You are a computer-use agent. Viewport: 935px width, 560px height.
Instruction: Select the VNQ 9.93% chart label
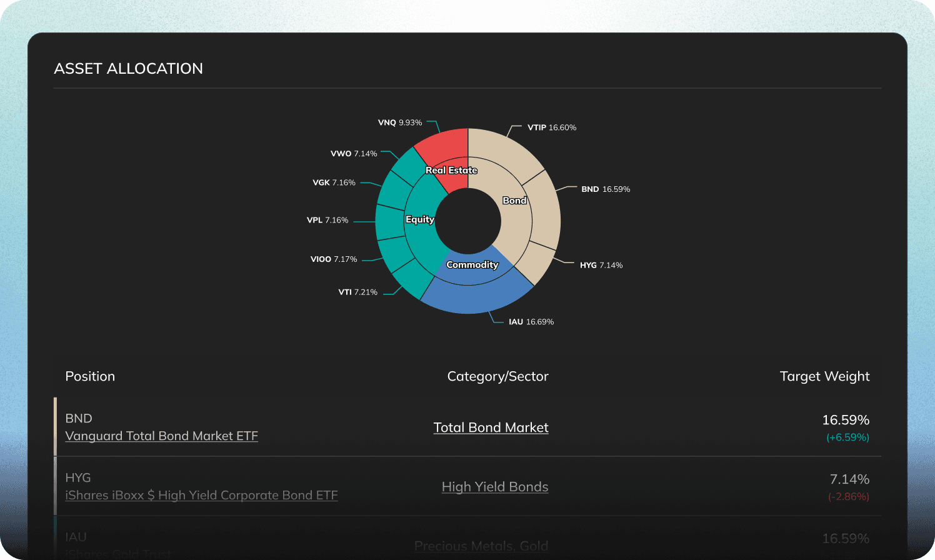click(400, 122)
